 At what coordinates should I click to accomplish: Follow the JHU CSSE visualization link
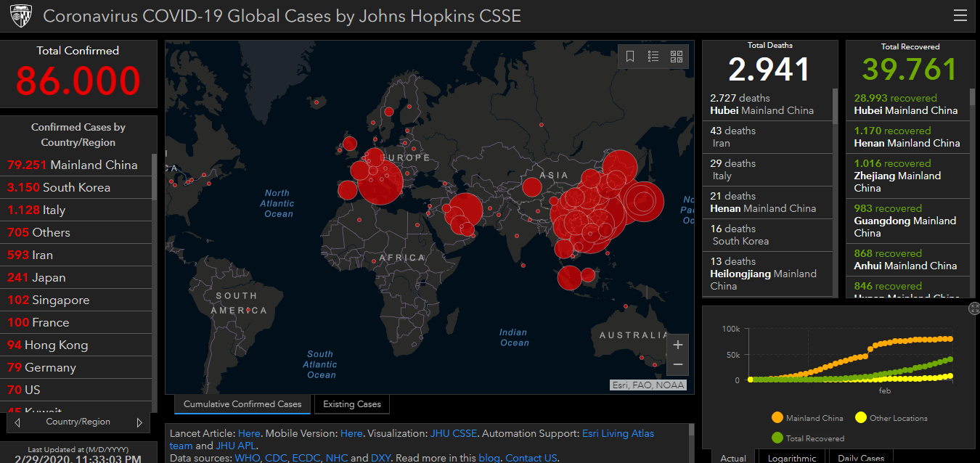coord(454,433)
